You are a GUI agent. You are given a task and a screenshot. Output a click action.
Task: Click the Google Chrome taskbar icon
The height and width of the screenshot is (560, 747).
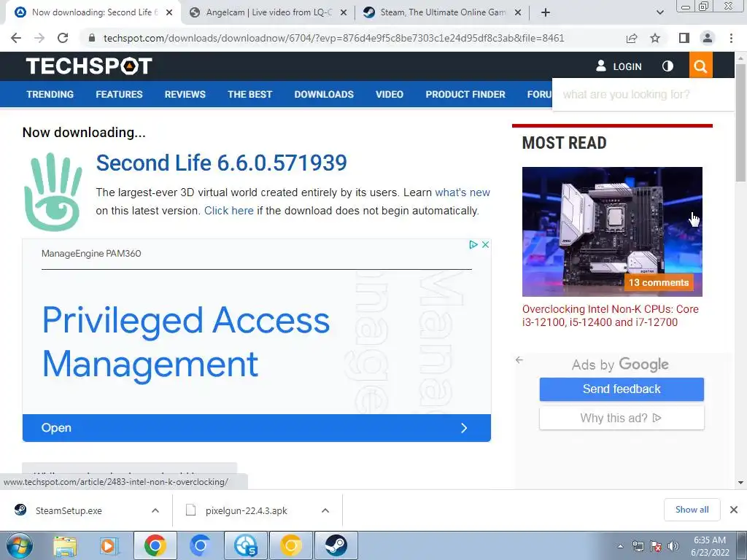tap(155, 545)
